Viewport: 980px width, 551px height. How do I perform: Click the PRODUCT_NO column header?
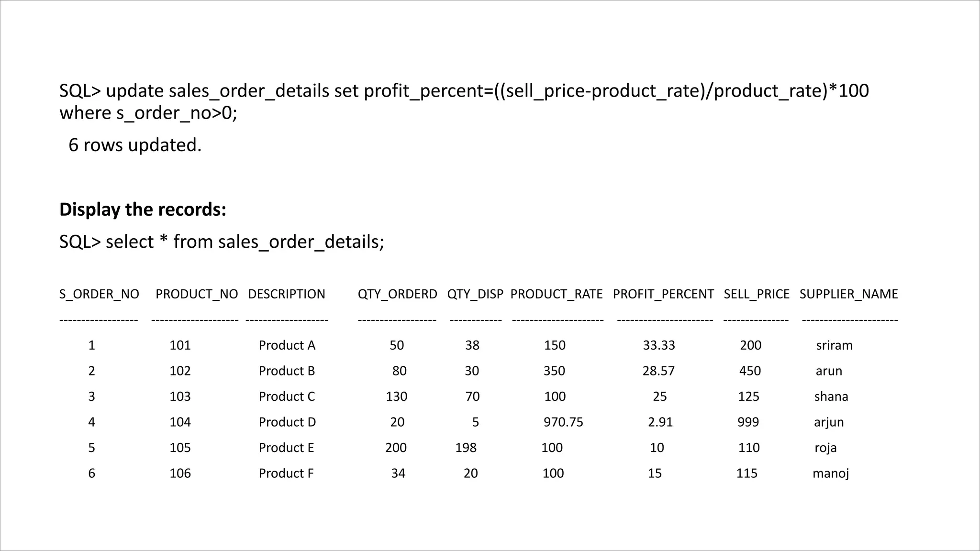[x=197, y=294]
